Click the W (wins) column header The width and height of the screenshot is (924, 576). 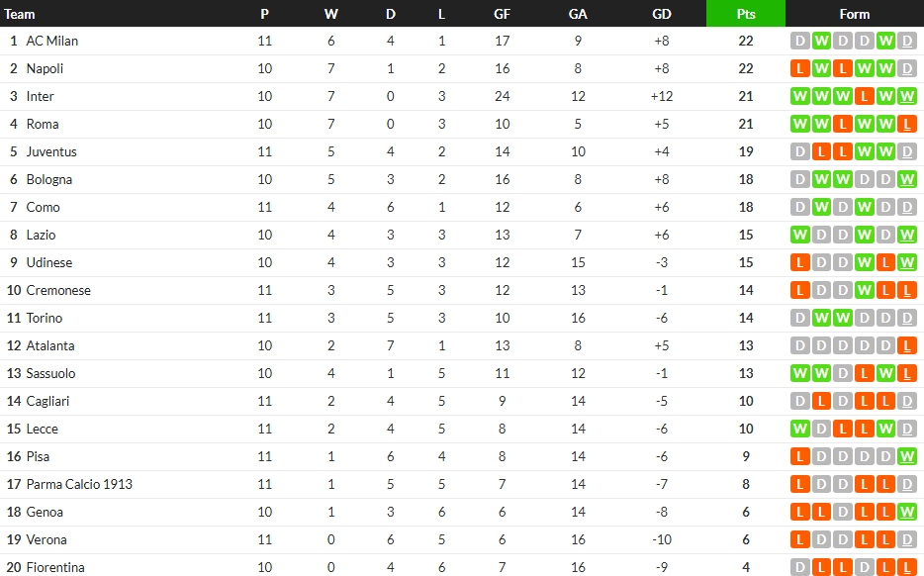point(330,14)
